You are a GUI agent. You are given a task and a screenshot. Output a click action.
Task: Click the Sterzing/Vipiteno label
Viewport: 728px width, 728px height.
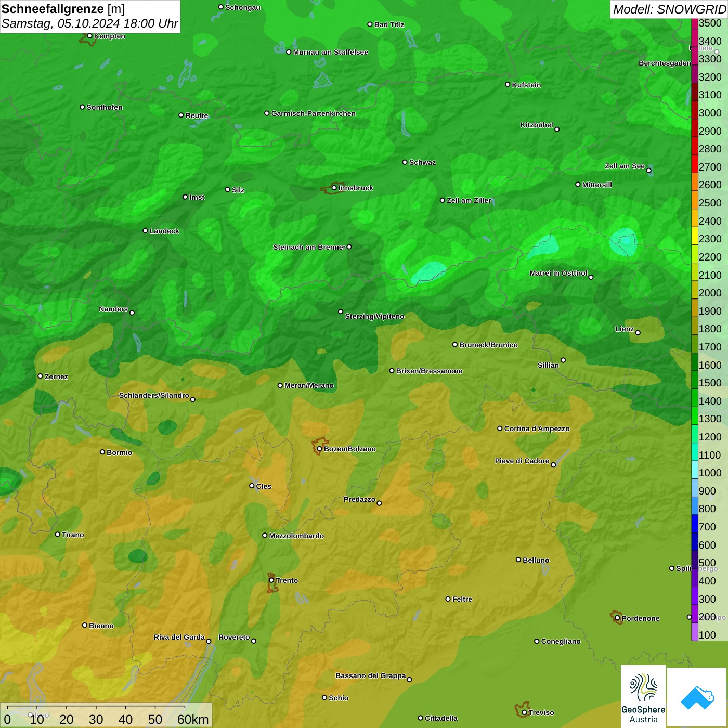click(374, 316)
